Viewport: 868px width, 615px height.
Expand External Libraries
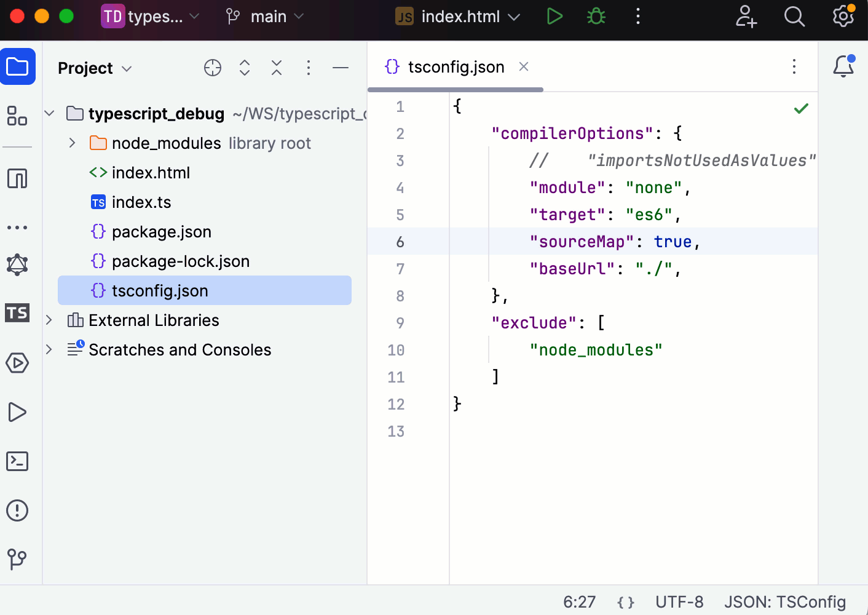(x=49, y=320)
